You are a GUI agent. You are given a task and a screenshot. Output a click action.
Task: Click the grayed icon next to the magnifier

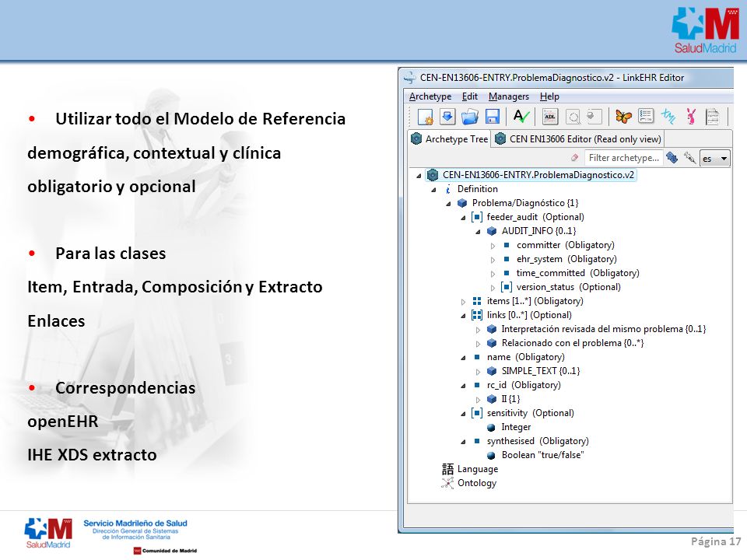(594, 117)
